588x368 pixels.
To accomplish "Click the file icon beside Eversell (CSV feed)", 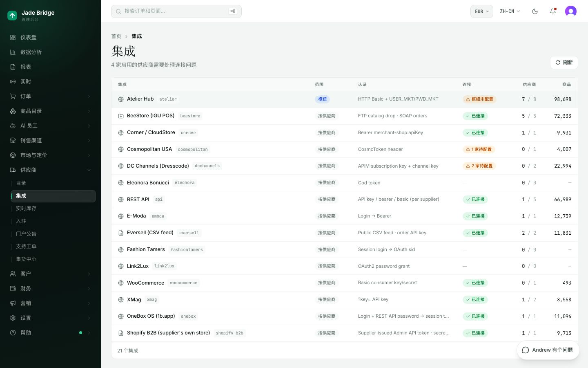I will [121, 233].
